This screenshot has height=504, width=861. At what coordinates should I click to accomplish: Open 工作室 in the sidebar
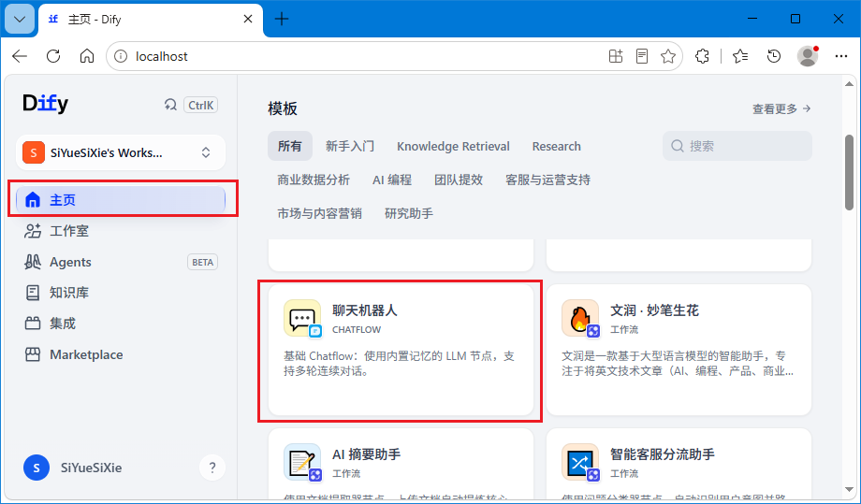click(x=121, y=231)
